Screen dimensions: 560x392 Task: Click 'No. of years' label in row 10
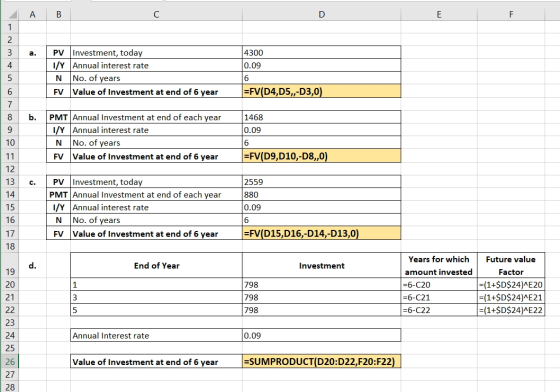tap(96, 143)
